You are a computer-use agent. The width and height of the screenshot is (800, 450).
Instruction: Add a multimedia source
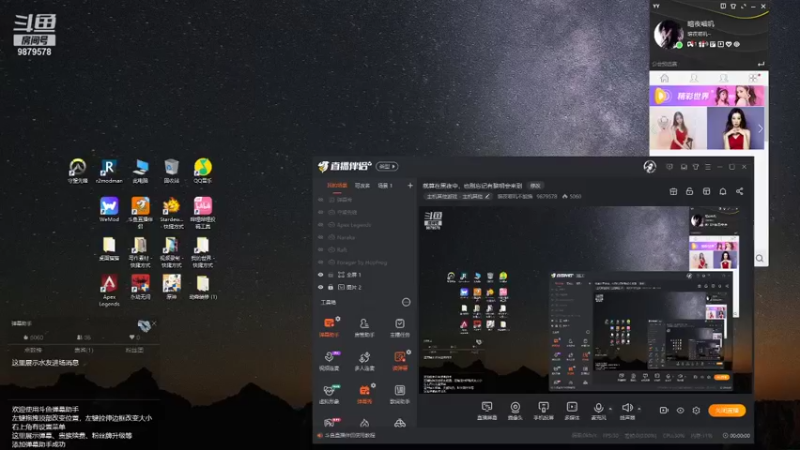(572, 410)
